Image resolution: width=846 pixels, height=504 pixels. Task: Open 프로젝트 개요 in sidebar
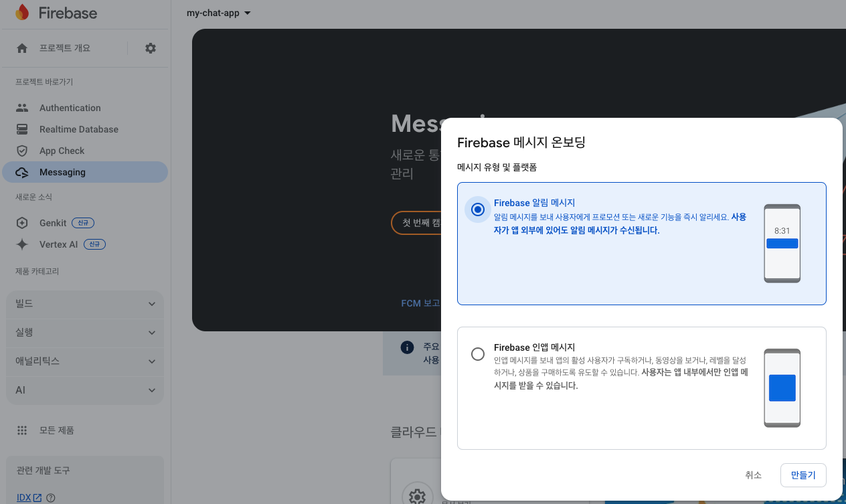pos(64,48)
